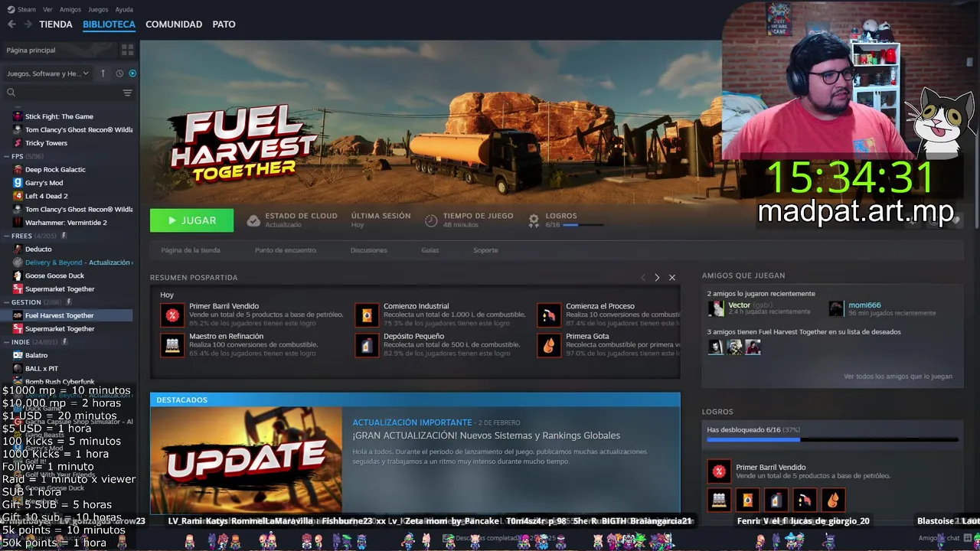Select Tricky Towers in library
Screen dimensions: 980x551
[46, 143]
